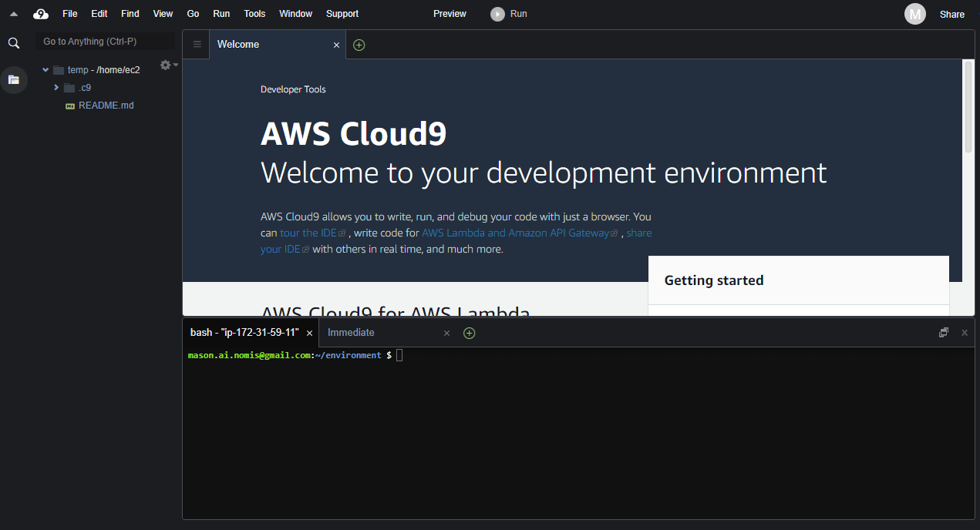Image resolution: width=980 pixels, height=530 pixels.
Task: Open the editor pane tab list menu icon
Action: (x=197, y=45)
